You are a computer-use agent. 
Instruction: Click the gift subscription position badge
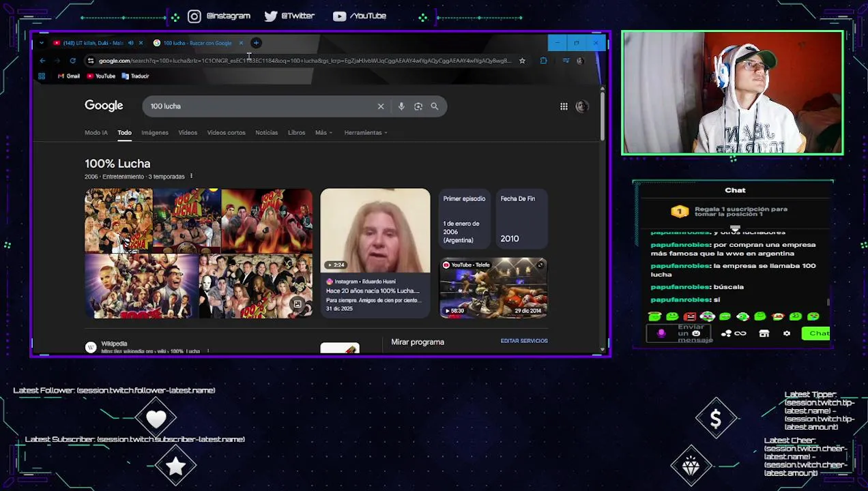680,212
